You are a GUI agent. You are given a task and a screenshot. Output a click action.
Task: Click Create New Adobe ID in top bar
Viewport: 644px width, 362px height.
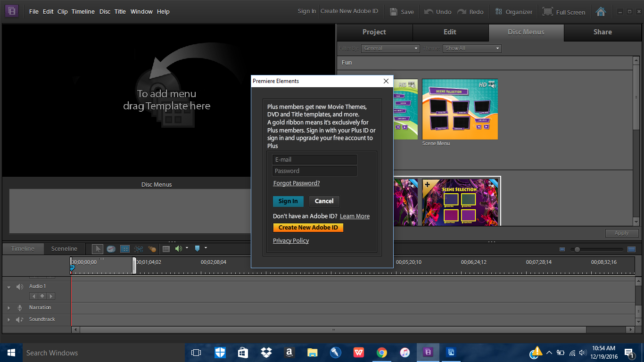[x=349, y=11]
